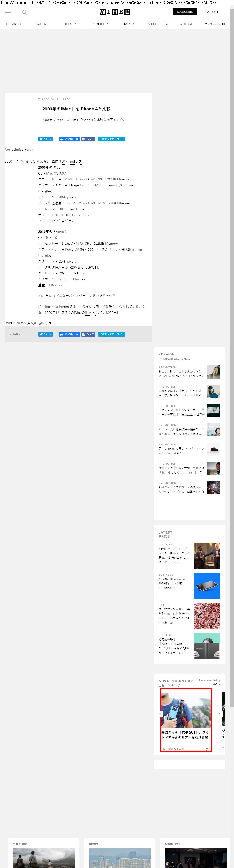
Task: Open the hamburger menu icon
Action: [8, 12]
